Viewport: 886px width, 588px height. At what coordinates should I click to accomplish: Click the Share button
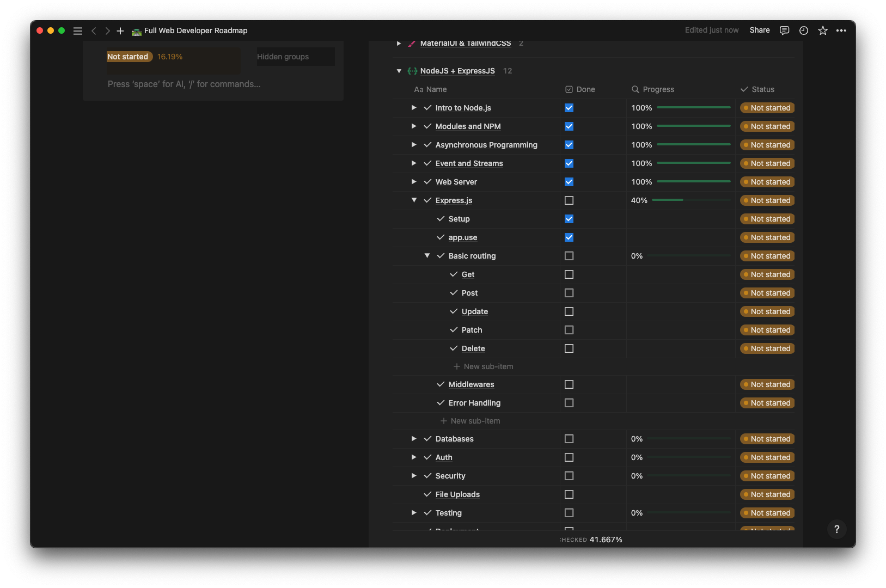(759, 30)
